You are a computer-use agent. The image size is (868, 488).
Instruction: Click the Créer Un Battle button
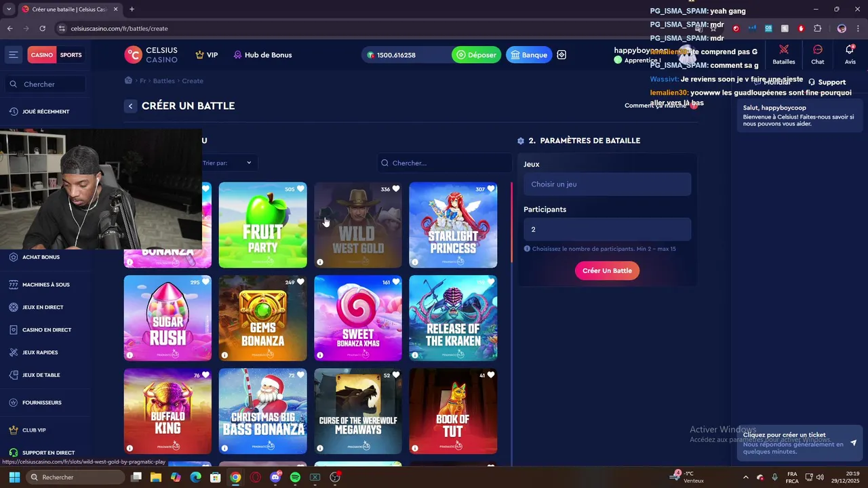coord(607,270)
